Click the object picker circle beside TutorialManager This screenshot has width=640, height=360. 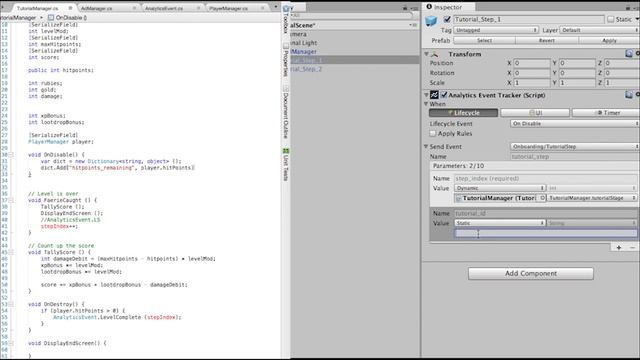pyautogui.click(x=542, y=198)
